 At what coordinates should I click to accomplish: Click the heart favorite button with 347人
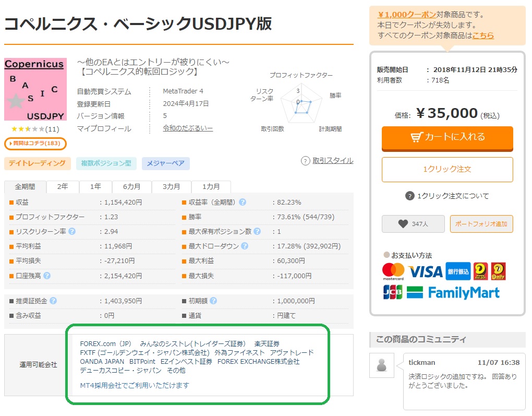(x=413, y=224)
